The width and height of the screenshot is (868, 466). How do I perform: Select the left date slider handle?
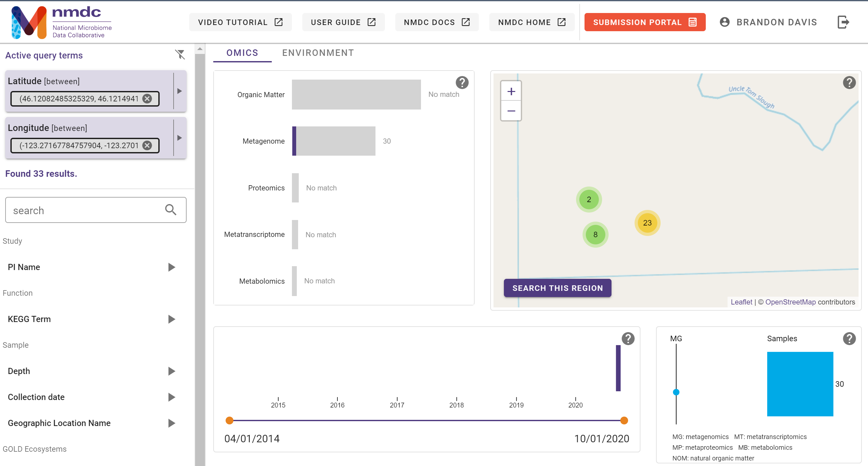click(230, 420)
